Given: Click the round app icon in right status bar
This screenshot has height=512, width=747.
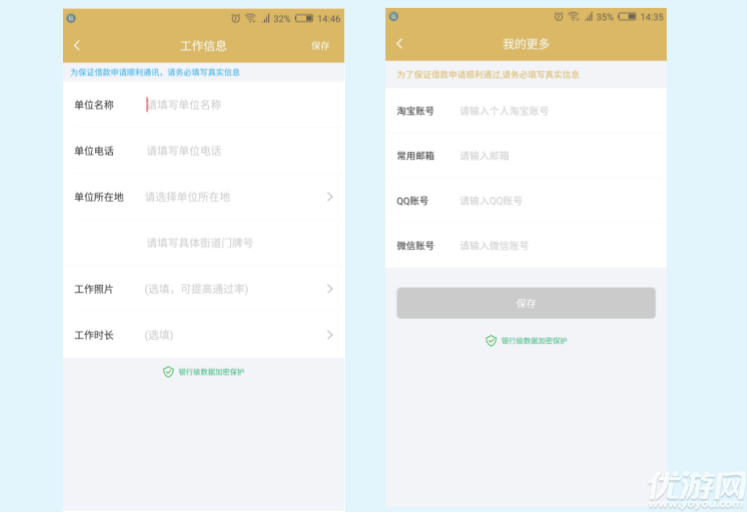Looking at the screenshot, I should (x=394, y=16).
